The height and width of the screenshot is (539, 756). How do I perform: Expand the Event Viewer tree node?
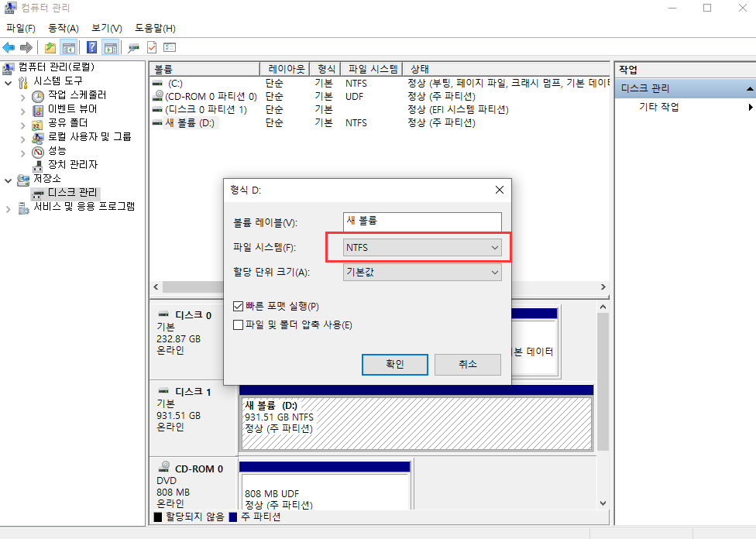[x=22, y=112]
